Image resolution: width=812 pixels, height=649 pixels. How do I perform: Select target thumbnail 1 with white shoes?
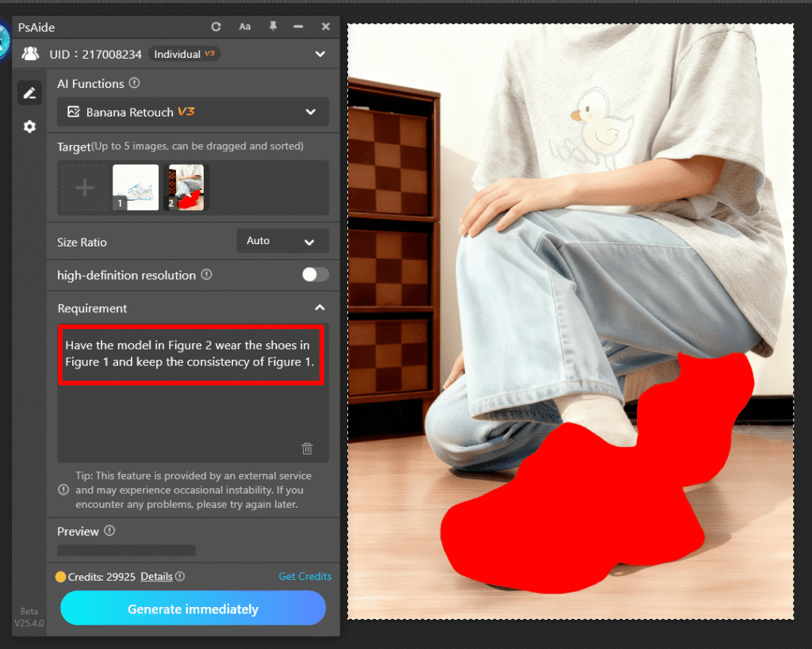pyautogui.click(x=136, y=188)
